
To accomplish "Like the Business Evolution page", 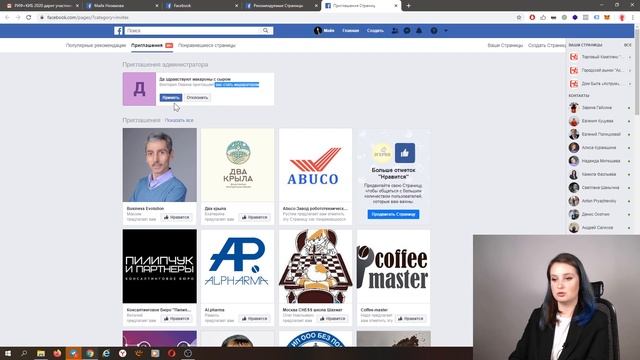I will (x=176, y=217).
